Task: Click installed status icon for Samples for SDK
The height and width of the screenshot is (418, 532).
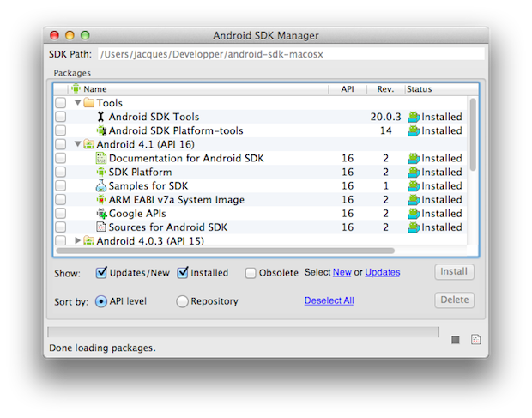Action: pyautogui.click(x=414, y=186)
